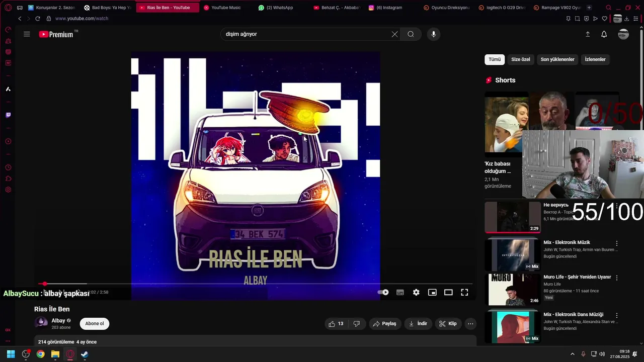Open sidebar settings gear icon
The height and width of the screenshot is (362, 644).
click(8, 190)
